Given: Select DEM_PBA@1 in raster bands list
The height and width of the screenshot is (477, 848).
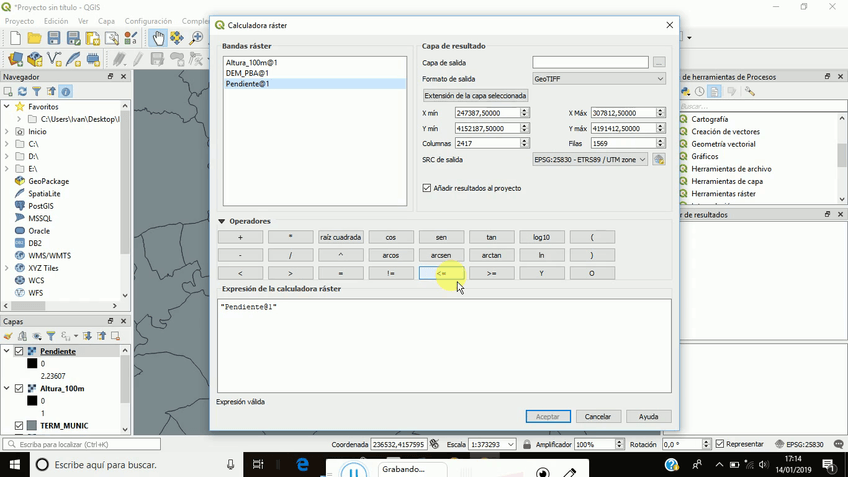Looking at the screenshot, I should 247,73.
